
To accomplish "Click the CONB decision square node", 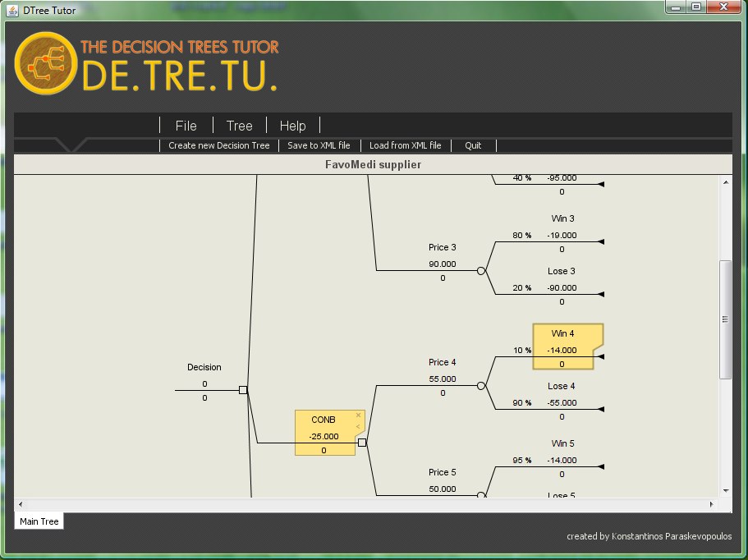I will coord(362,443).
